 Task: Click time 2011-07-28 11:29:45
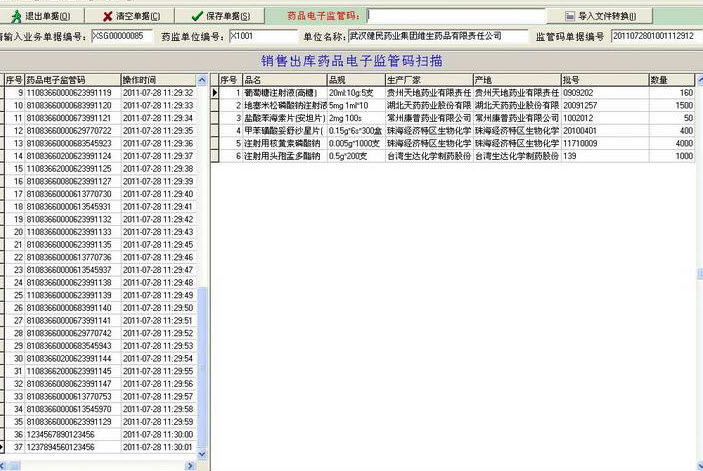158,245
